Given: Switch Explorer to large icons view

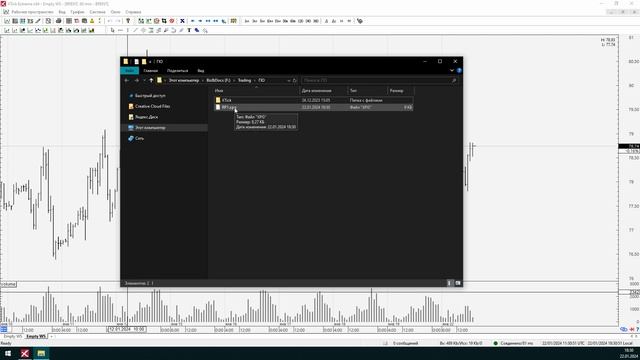Looking at the screenshot, I should (x=458, y=283).
